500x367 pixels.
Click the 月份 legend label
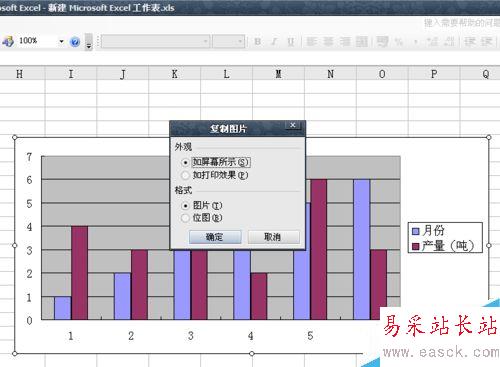433,230
